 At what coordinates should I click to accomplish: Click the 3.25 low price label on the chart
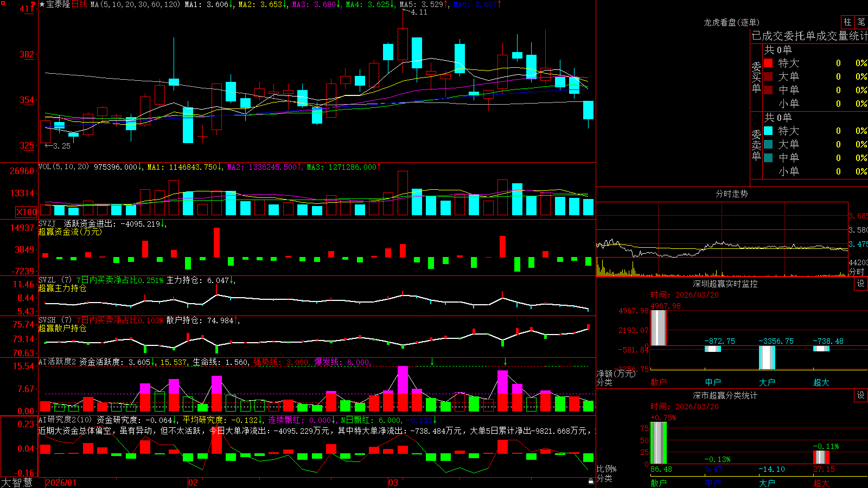pyautogui.click(x=62, y=146)
